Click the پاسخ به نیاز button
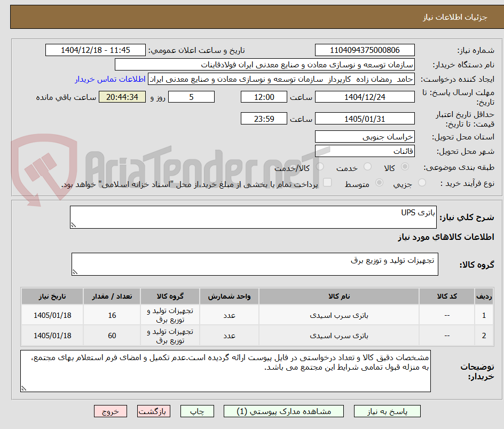This screenshot has height=429, width=504. 387,411
